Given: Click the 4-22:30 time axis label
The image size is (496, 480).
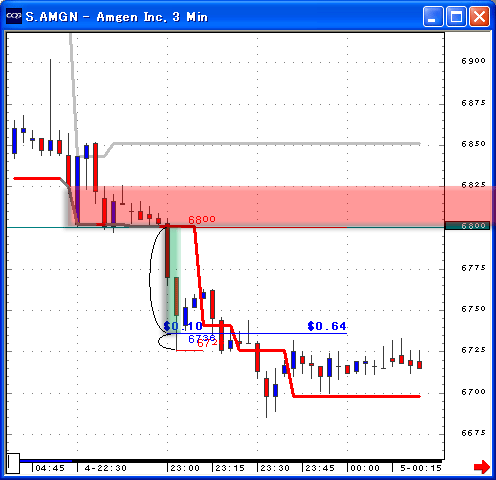Looking at the screenshot, I should [106, 468].
